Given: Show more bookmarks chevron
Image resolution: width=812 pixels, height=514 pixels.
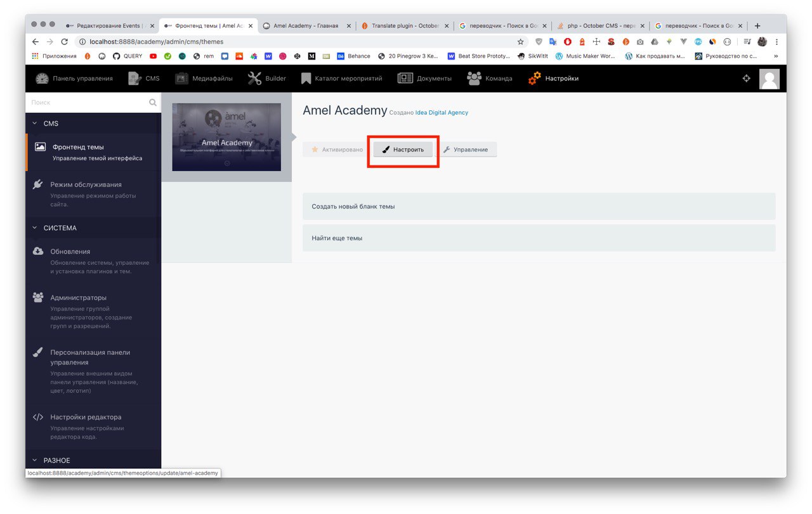Looking at the screenshot, I should (x=776, y=56).
